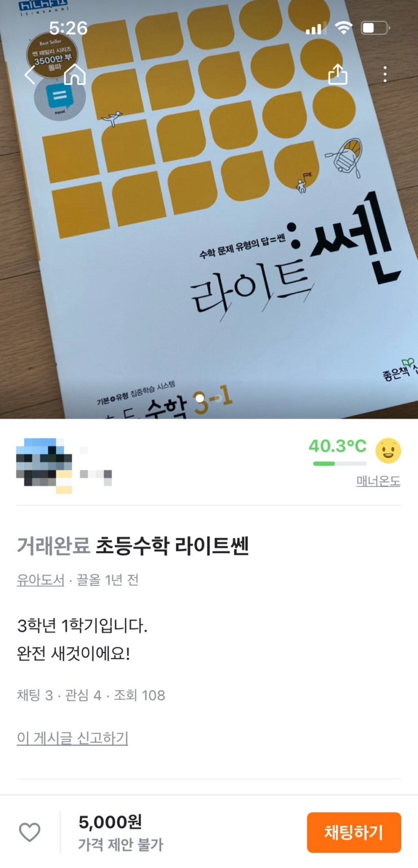Viewport: 418px width, 868px height.
Task: Tap the Wi-Fi status icon
Action: pyautogui.click(x=343, y=27)
